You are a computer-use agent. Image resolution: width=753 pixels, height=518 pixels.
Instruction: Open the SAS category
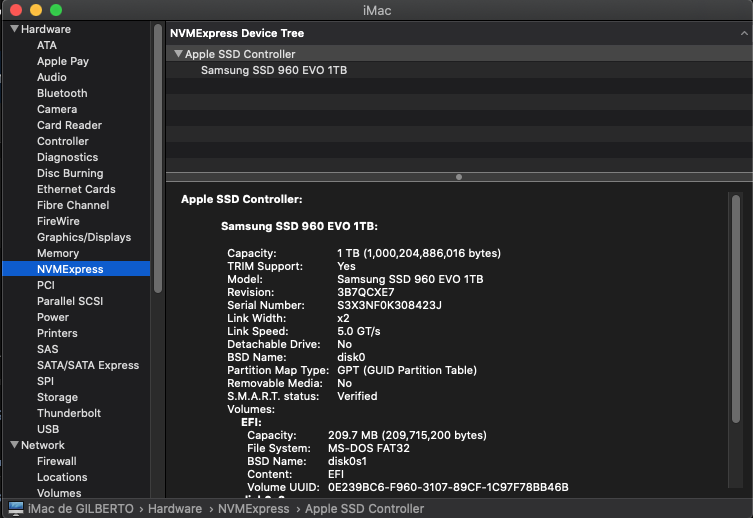[48, 349]
